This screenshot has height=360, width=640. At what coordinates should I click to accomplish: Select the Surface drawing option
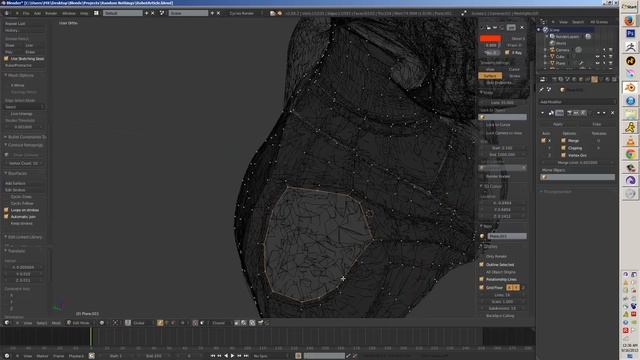point(490,76)
